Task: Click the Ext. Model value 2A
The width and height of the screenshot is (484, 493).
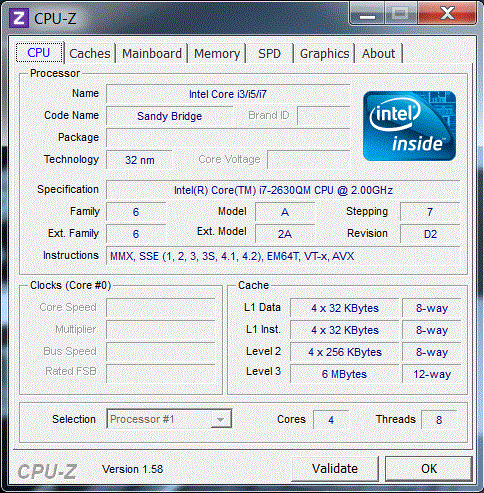Action: coord(285,234)
